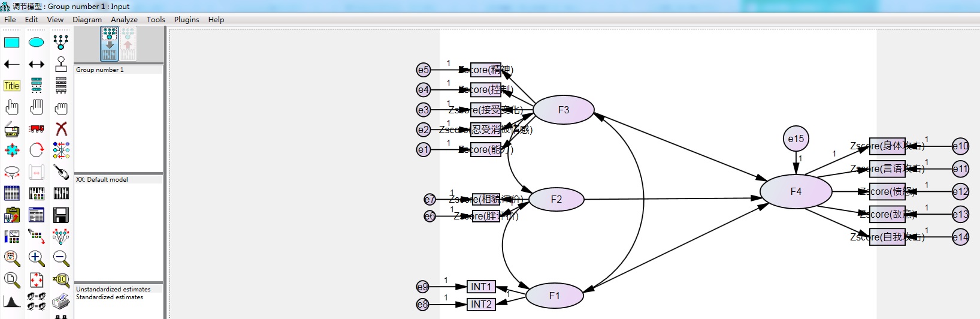
Task: Toggle view input path diagram button
Action: tap(110, 44)
